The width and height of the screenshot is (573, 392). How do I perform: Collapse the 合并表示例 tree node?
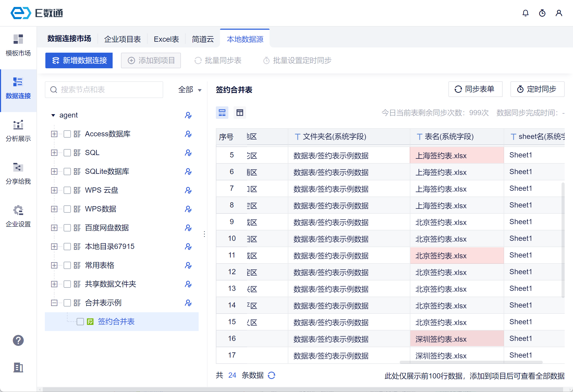pos(54,303)
